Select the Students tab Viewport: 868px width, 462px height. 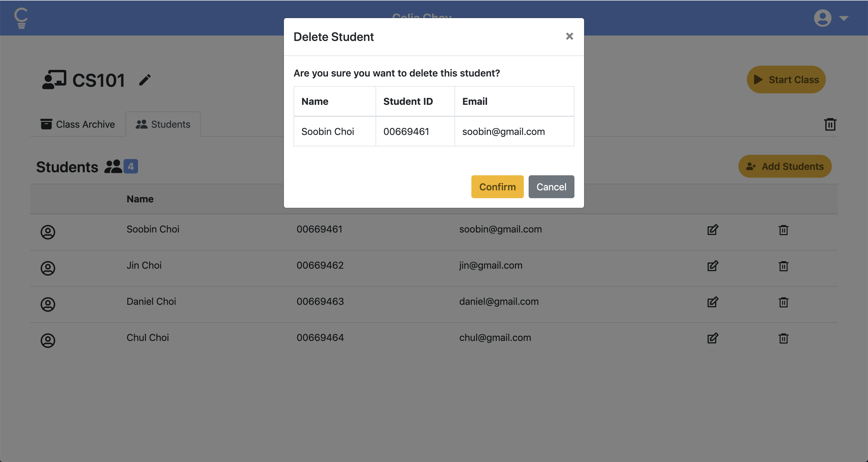click(x=163, y=124)
